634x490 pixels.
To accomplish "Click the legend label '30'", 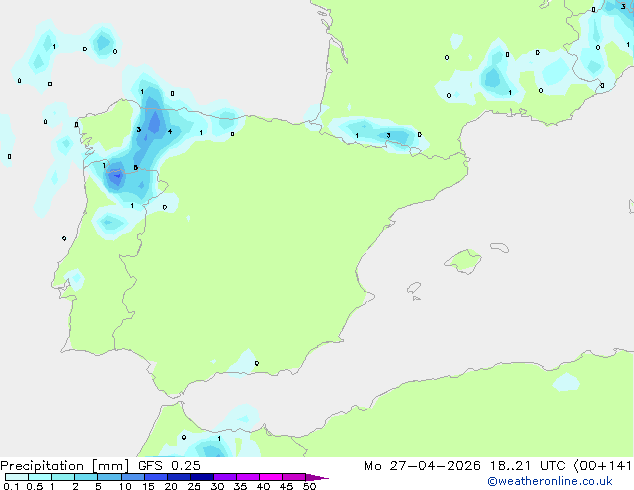I will (217, 486).
